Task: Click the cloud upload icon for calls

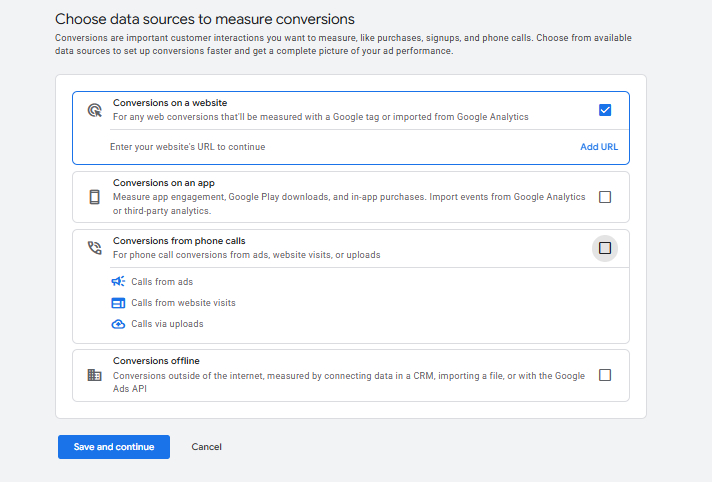Action: click(x=118, y=324)
